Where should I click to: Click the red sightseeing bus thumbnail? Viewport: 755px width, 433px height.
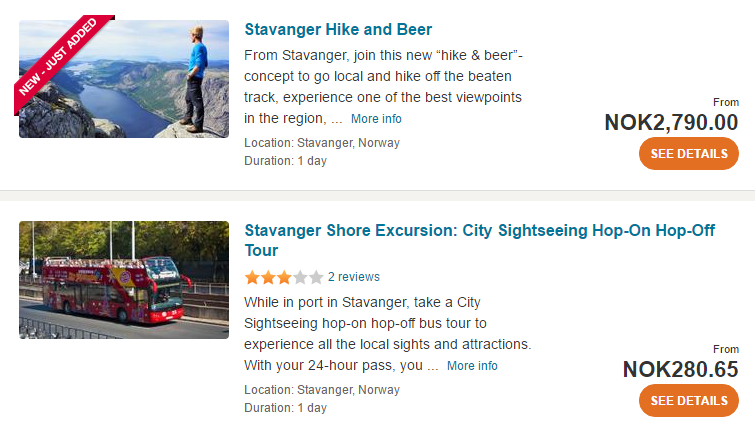click(x=124, y=280)
